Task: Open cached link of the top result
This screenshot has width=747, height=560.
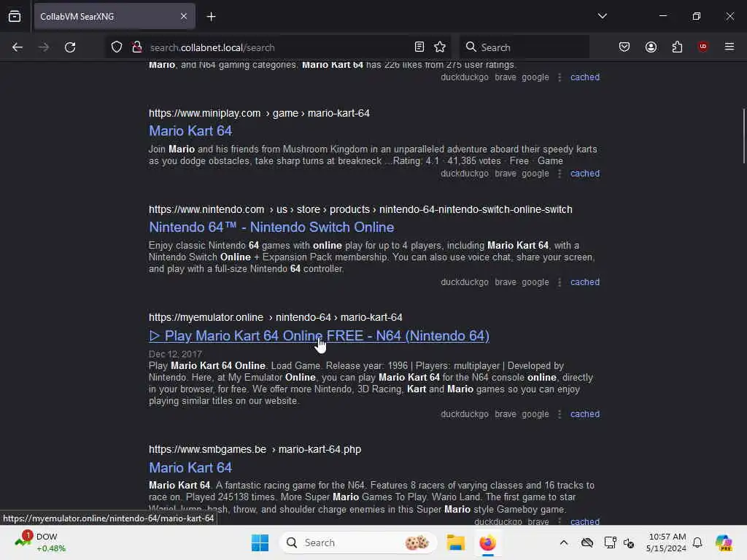Action: point(585,77)
